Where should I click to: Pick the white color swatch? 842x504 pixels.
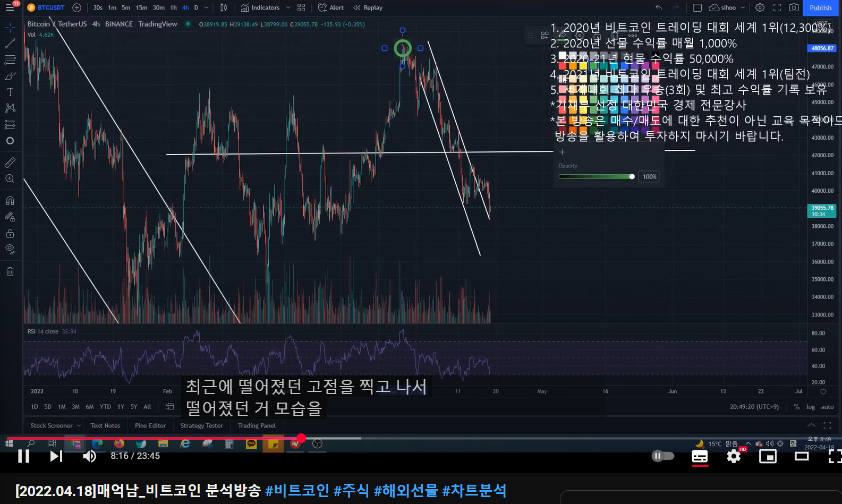[563, 56]
